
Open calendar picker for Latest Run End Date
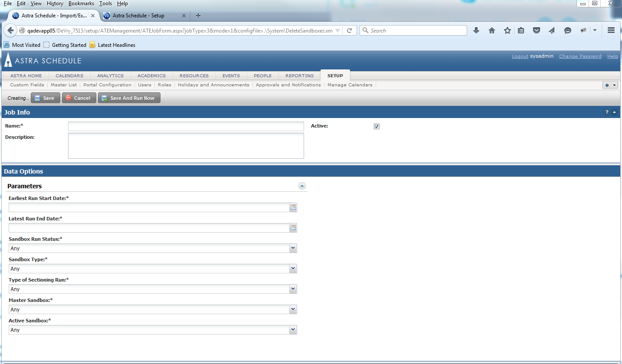pyautogui.click(x=293, y=228)
